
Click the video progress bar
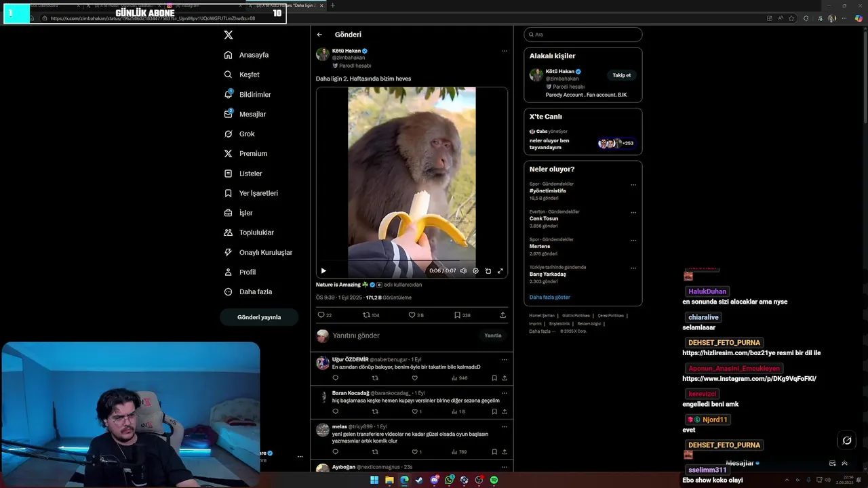[412, 261]
